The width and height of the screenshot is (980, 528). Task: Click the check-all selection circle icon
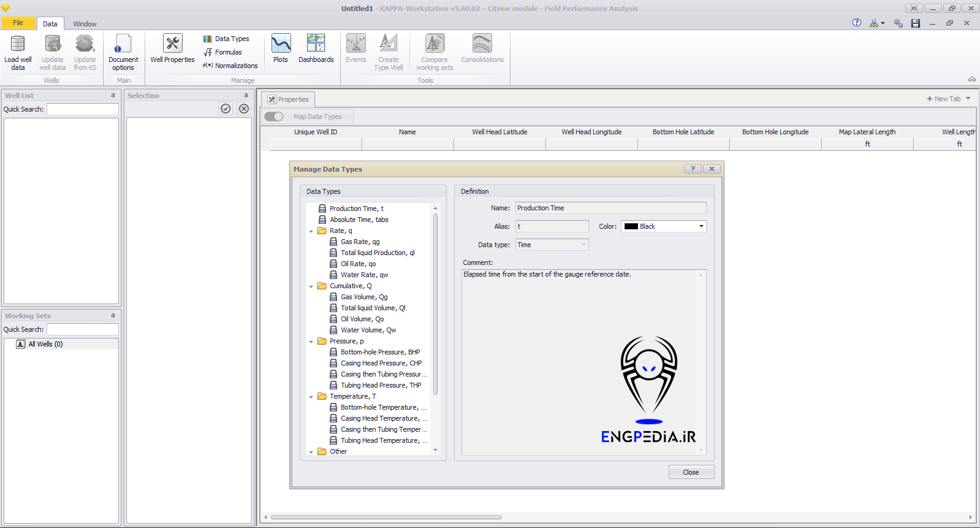(x=226, y=109)
